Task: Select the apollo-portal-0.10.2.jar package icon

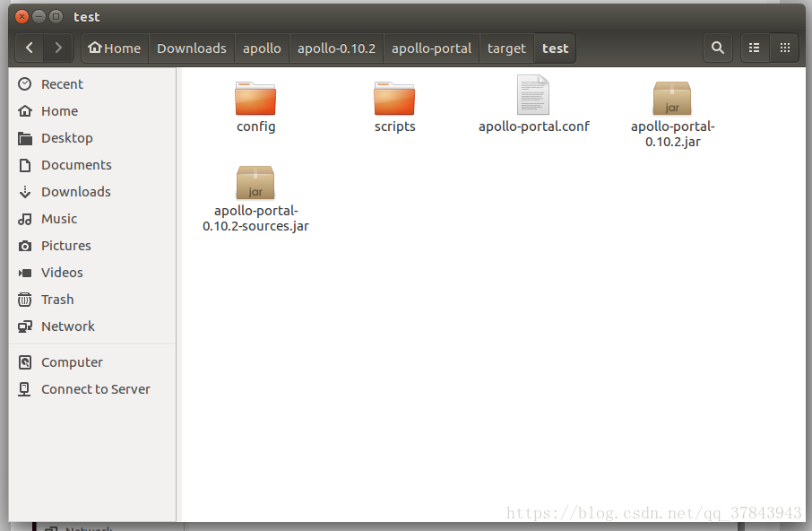Action: pos(672,98)
